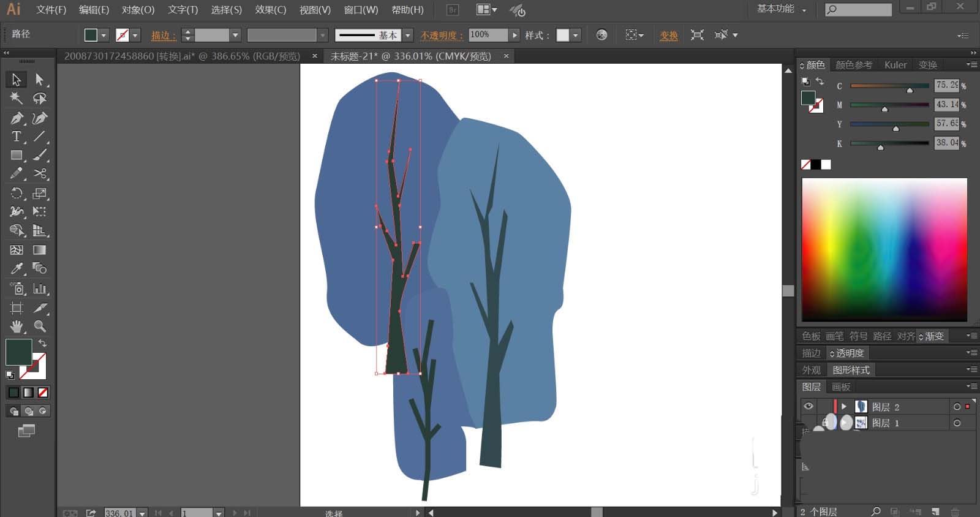Screen dimensions: 980x517
Task: Select the Magic Wand tool
Action: [17, 98]
